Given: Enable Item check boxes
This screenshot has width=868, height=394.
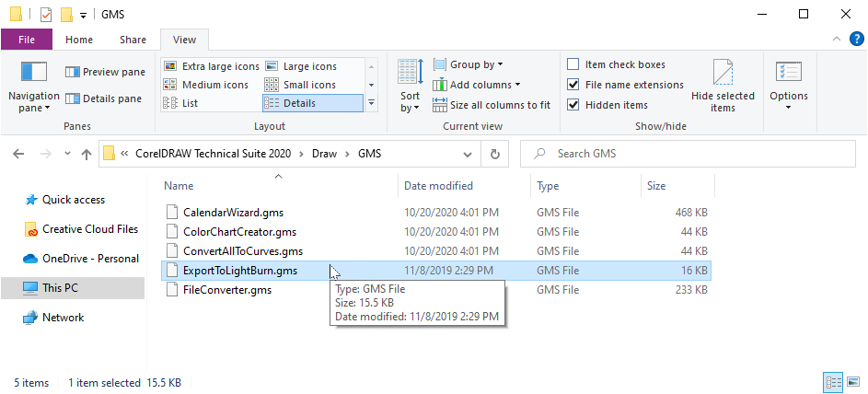Looking at the screenshot, I should 573,64.
